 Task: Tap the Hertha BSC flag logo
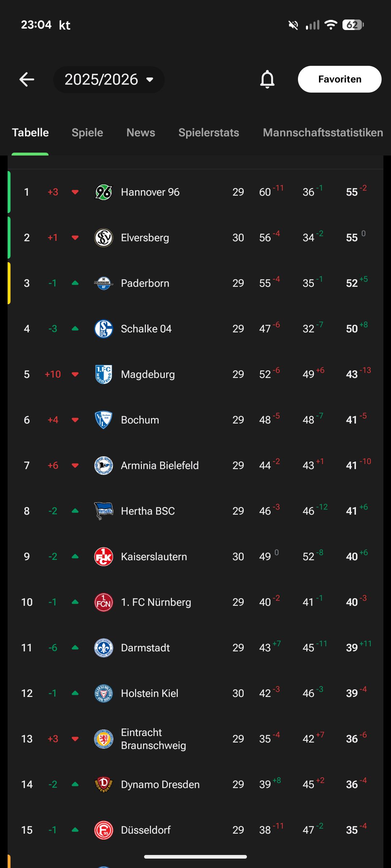coord(104,511)
